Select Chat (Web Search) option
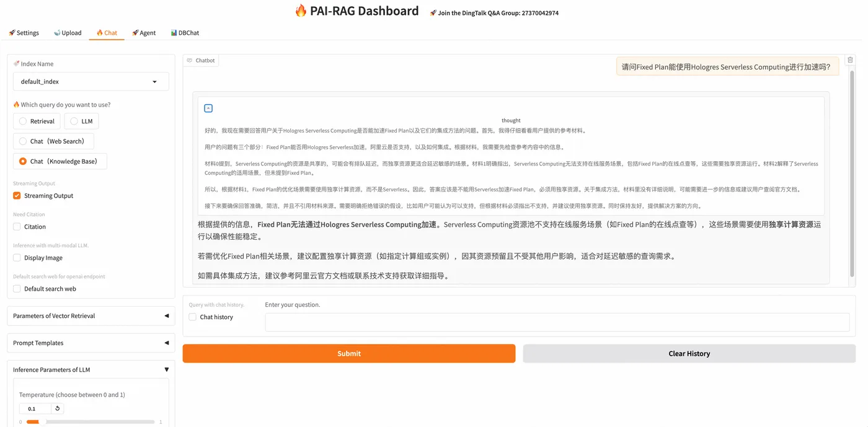868x427 pixels. click(53, 141)
